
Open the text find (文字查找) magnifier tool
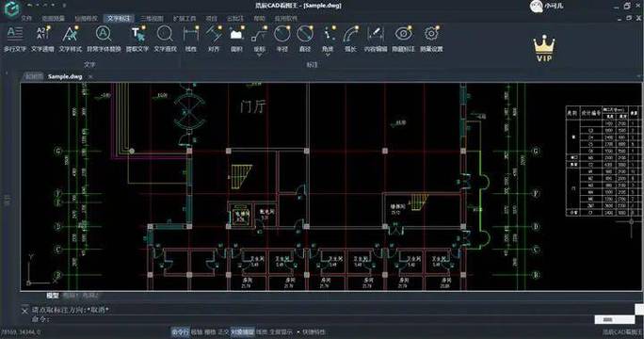[165, 39]
